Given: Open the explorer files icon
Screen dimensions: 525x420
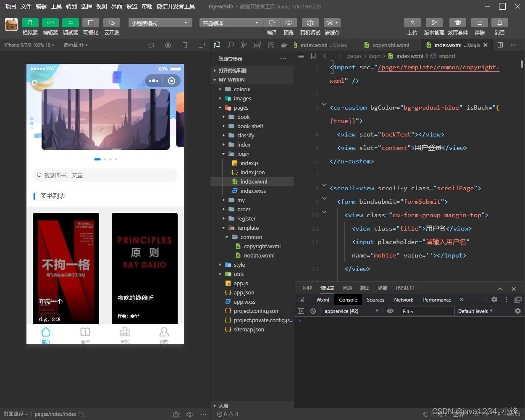Looking at the screenshot, I should (217, 45).
